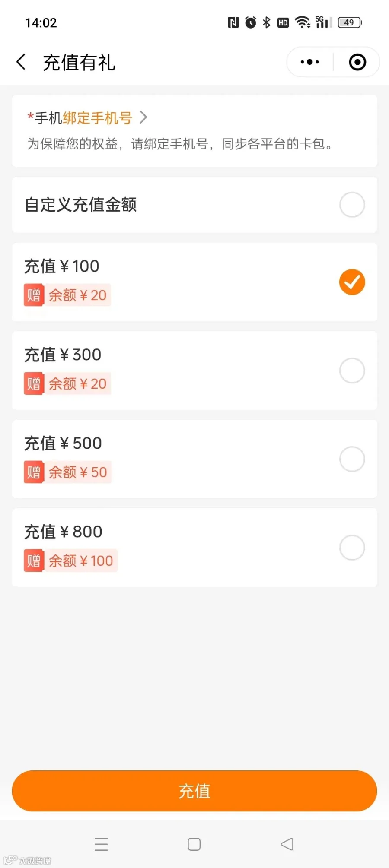Viewport: 389px width, 868px height.
Task: Open the 绑定手机号 link
Action: coord(97,117)
